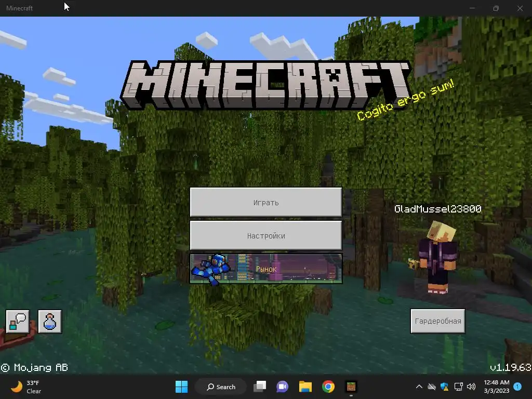Open the Windows Security tray icon
532x399 pixels.
[x=445, y=387]
